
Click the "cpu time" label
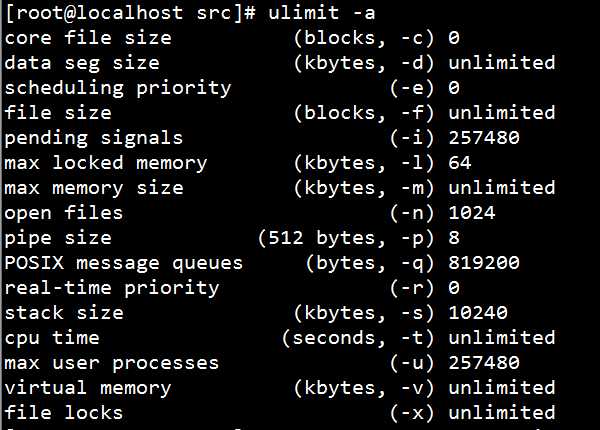(x=52, y=338)
